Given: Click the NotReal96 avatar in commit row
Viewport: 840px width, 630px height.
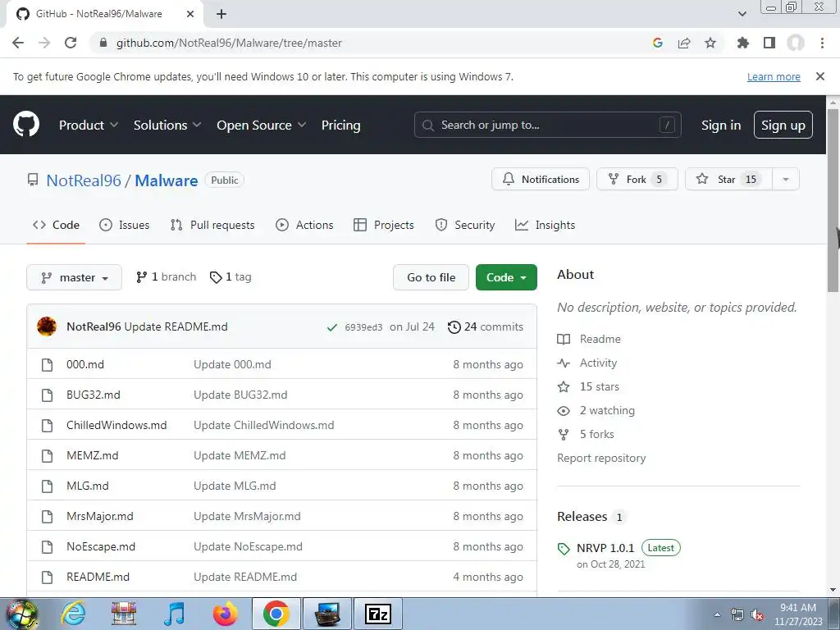Looking at the screenshot, I should coord(47,326).
